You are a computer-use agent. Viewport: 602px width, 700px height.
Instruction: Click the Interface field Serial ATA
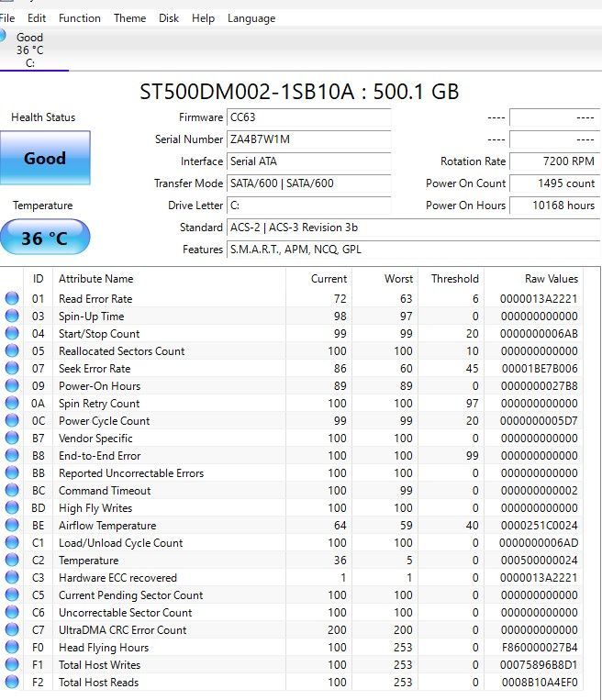coord(309,161)
